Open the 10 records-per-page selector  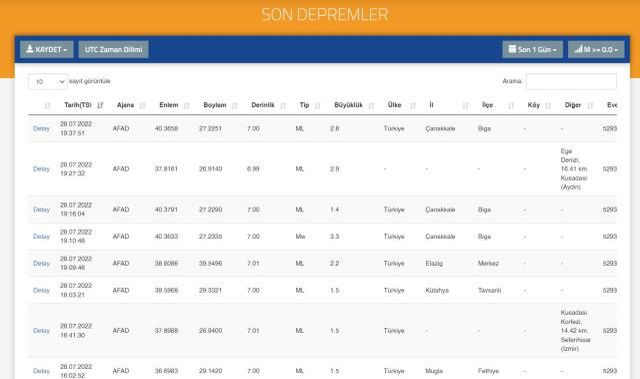(x=48, y=82)
